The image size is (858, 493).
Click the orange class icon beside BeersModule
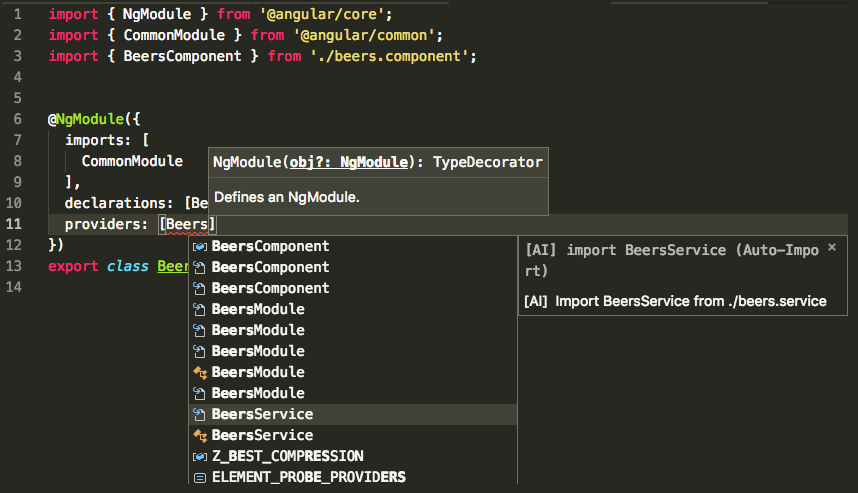pyautogui.click(x=199, y=372)
